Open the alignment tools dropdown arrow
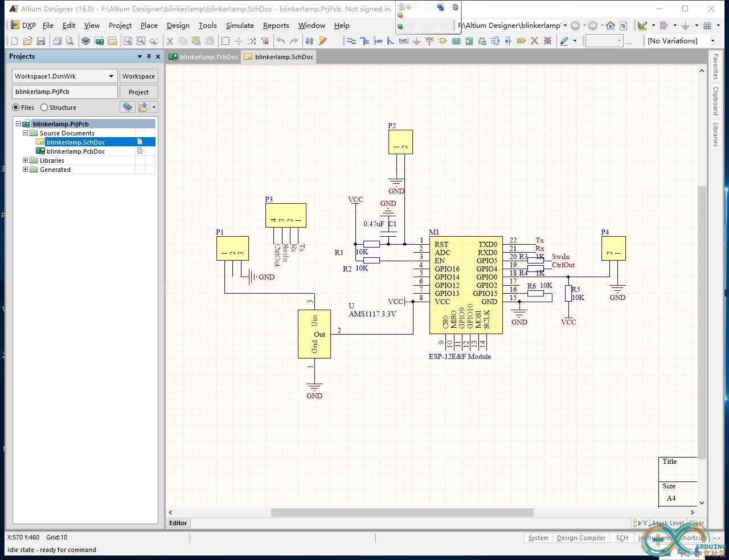Image resolution: width=729 pixels, height=560 pixels. click(x=675, y=26)
